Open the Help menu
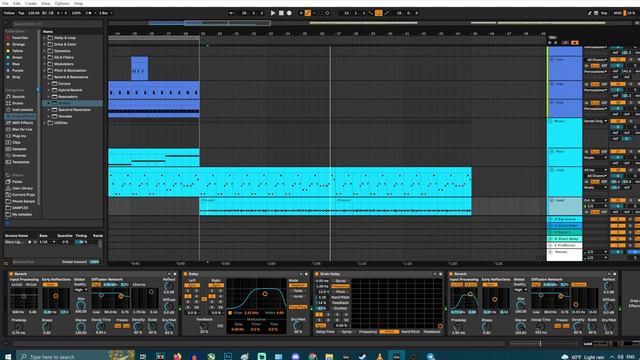 click(x=78, y=3)
